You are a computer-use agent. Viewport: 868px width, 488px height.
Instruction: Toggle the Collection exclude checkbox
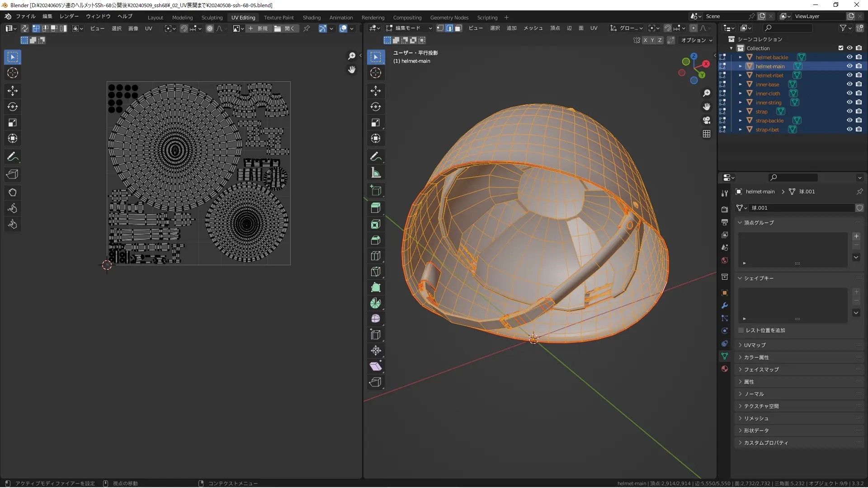click(x=841, y=48)
